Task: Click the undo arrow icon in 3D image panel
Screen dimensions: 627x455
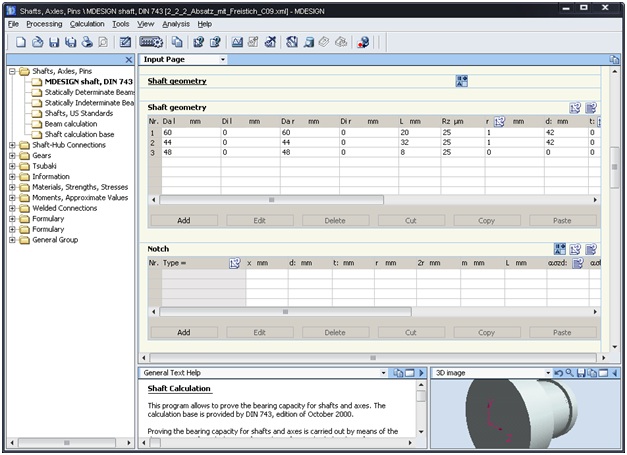Action: (x=559, y=373)
